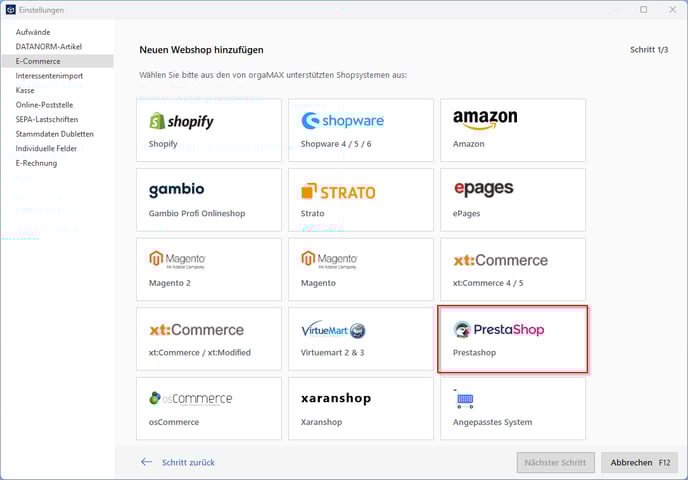Choose the Strato shop tile
Screen dimensions: 688x480
coord(361,200)
